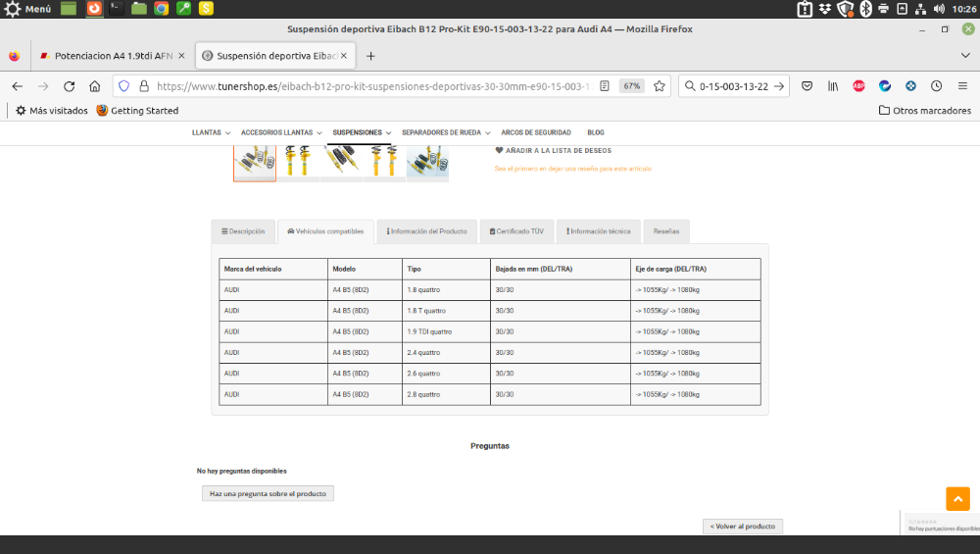Viewport: 980px width, 554px height.
Task: Go back to the previous page
Action: point(18,86)
